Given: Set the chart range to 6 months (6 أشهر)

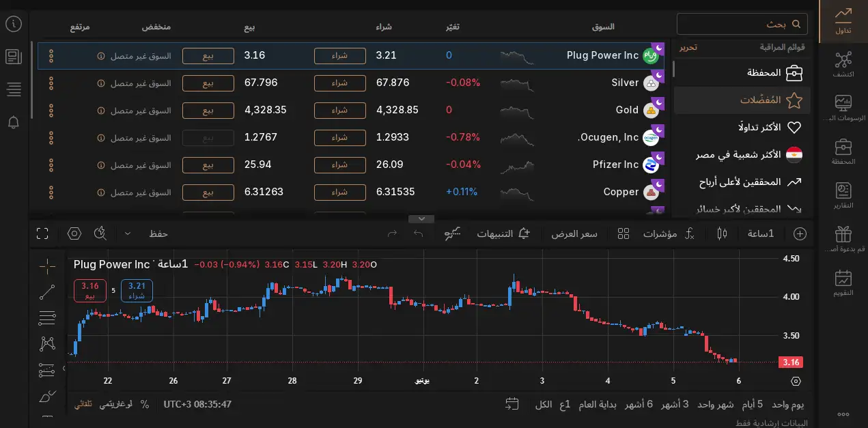Looking at the screenshot, I should [x=639, y=404].
